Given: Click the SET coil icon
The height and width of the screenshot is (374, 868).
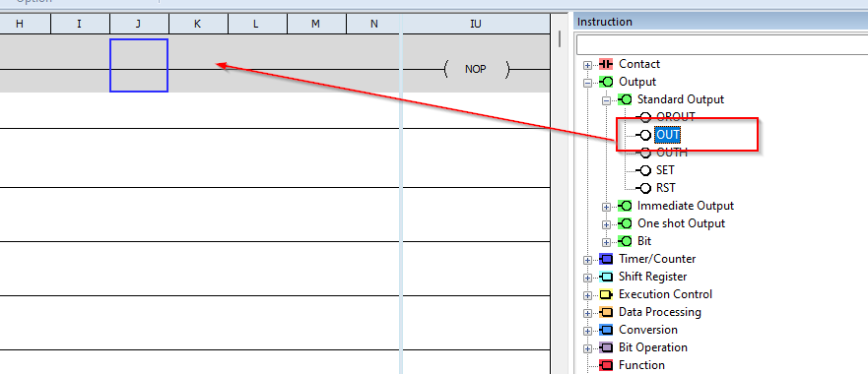Looking at the screenshot, I should coord(643,170).
